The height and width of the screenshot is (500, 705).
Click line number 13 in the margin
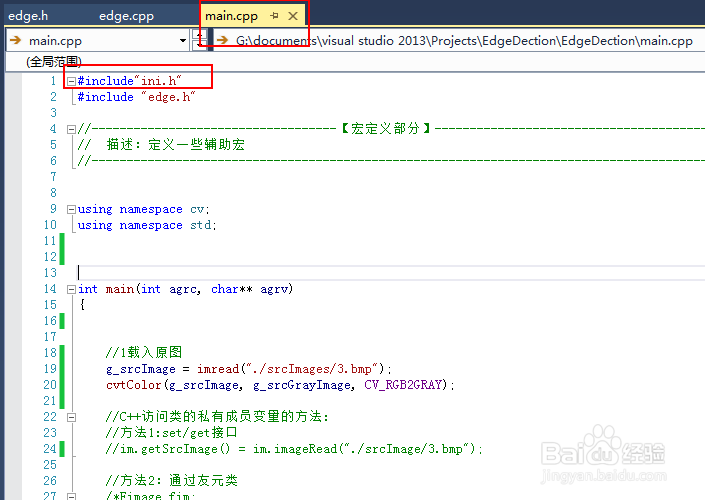coord(50,273)
